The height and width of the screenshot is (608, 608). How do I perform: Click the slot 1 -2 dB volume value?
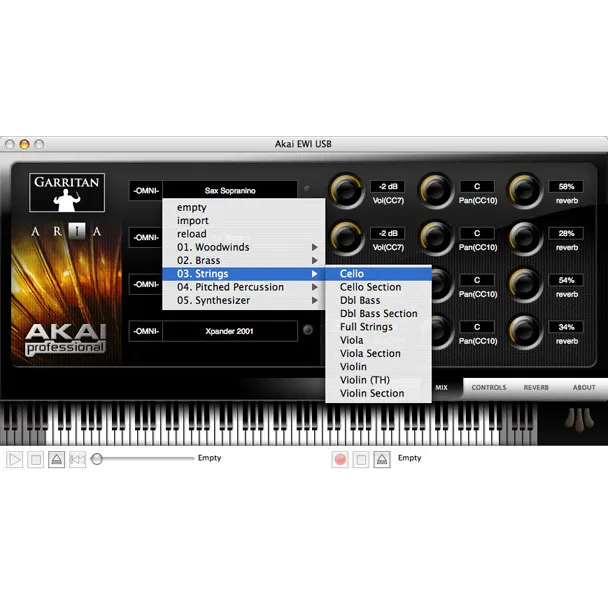(x=388, y=187)
